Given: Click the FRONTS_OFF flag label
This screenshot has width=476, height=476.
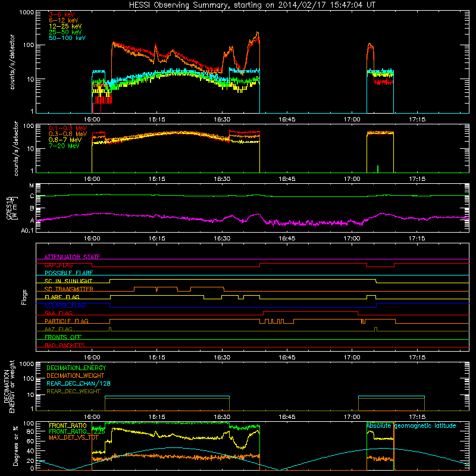Looking at the screenshot, I should coord(63,337).
